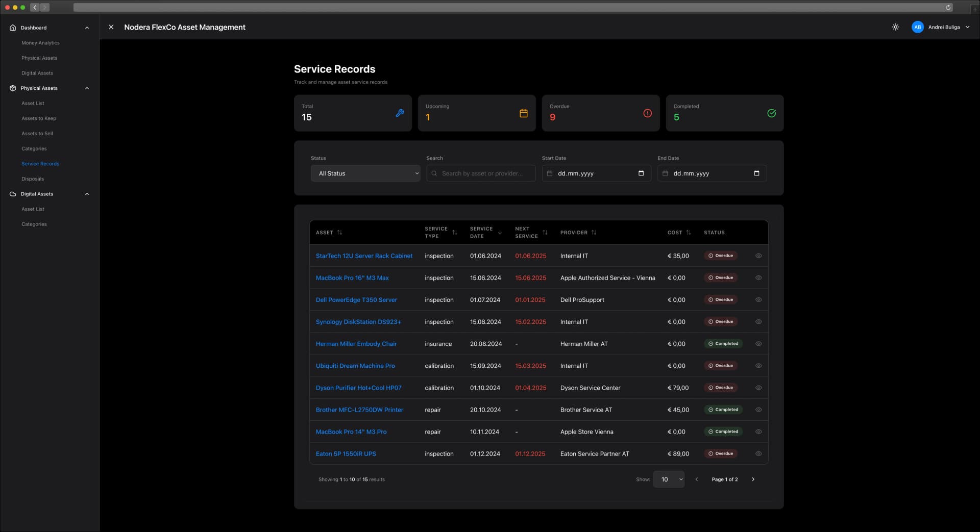The height and width of the screenshot is (532, 980).
Task: Click the wrench icon in Total card
Action: pyautogui.click(x=400, y=113)
